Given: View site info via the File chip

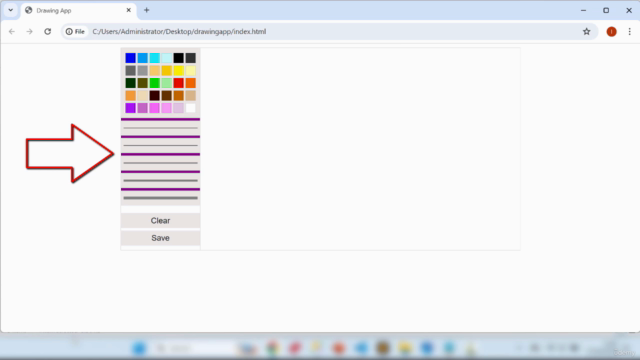Looking at the screenshot, I should pyautogui.click(x=76, y=31).
